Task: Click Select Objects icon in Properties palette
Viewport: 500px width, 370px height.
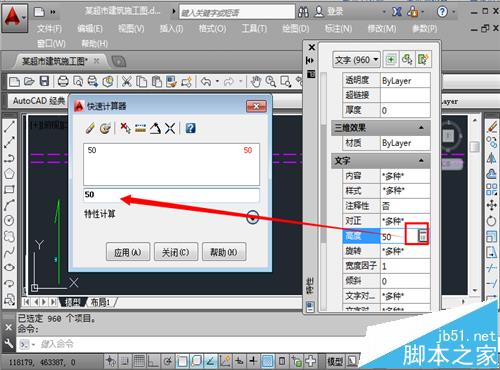Action: pos(407,60)
